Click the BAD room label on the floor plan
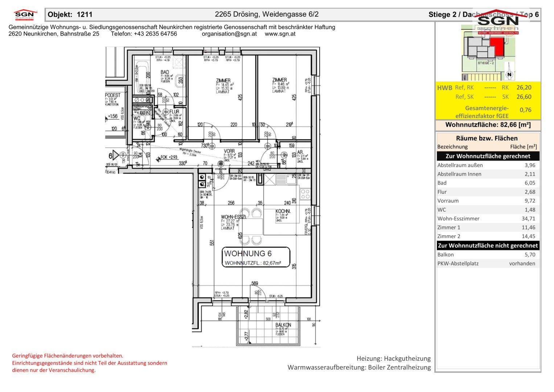 click(x=165, y=72)
